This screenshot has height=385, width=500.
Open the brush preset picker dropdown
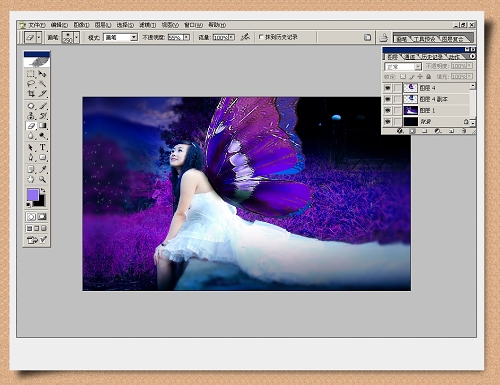coord(77,38)
